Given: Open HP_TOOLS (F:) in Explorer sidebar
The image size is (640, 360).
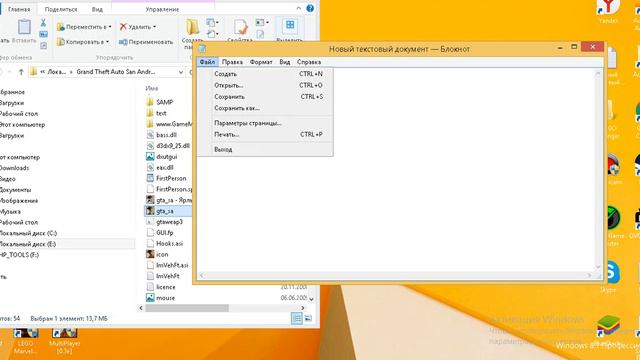Looking at the screenshot, I should pos(20,255).
